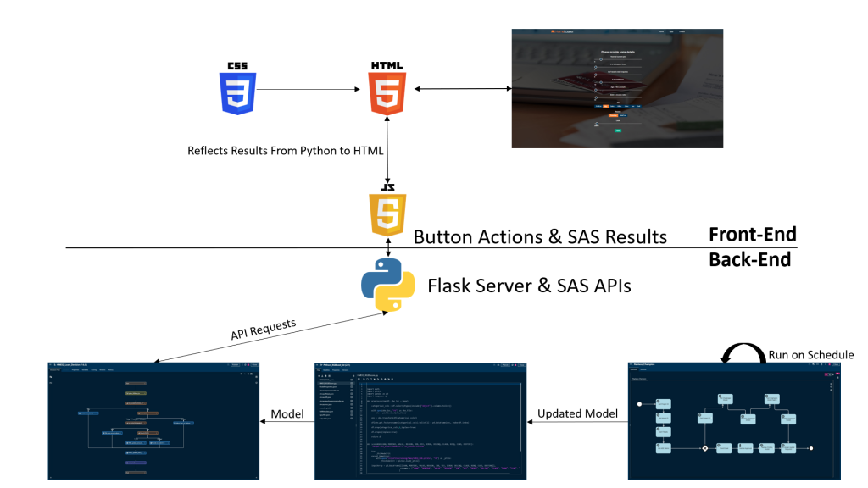Click the zoom icon in the Replace_Champion flow panel
The height and width of the screenshot is (488, 868).
[829, 374]
